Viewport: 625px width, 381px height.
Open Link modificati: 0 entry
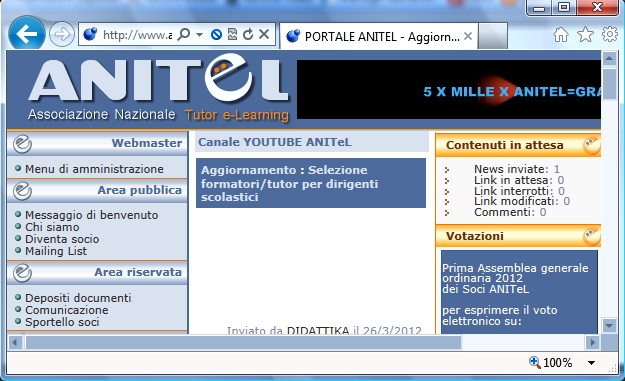coord(522,201)
